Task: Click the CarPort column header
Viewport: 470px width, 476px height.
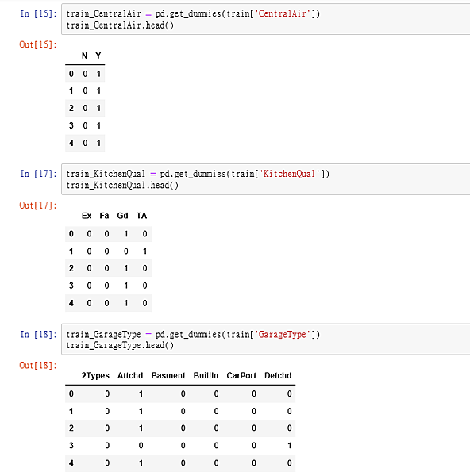Action: tap(241, 376)
